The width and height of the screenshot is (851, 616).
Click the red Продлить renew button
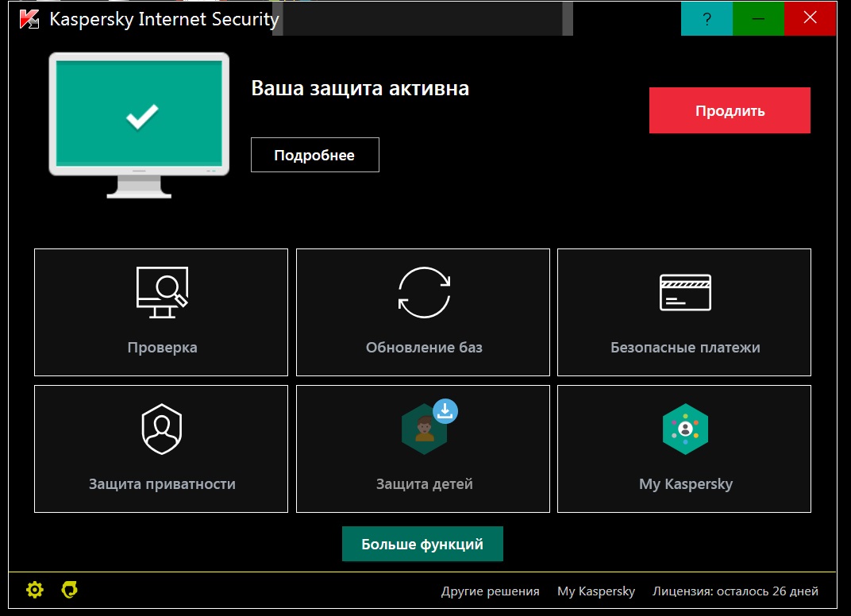point(730,110)
